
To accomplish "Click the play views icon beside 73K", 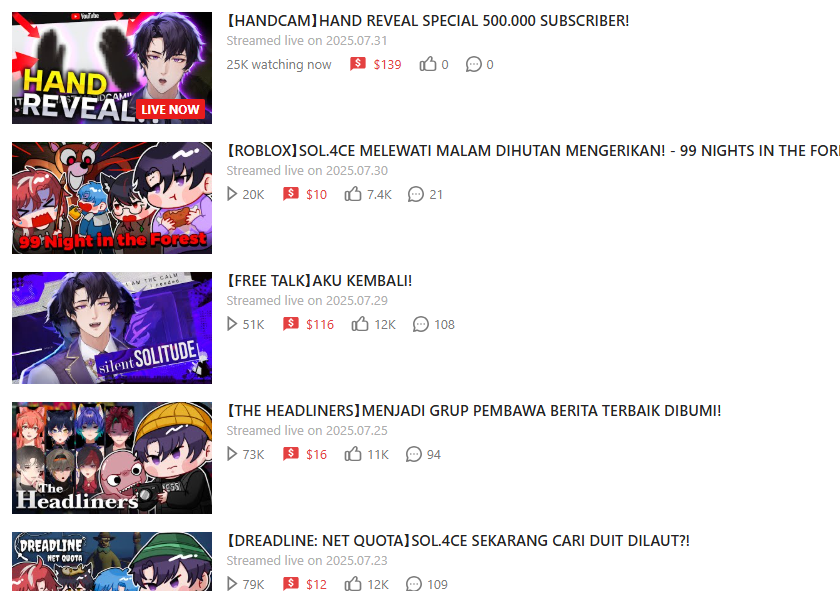I will (x=232, y=454).
